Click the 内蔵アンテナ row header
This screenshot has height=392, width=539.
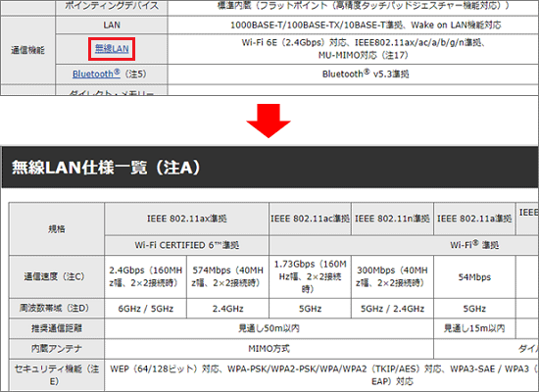point(57,349)
